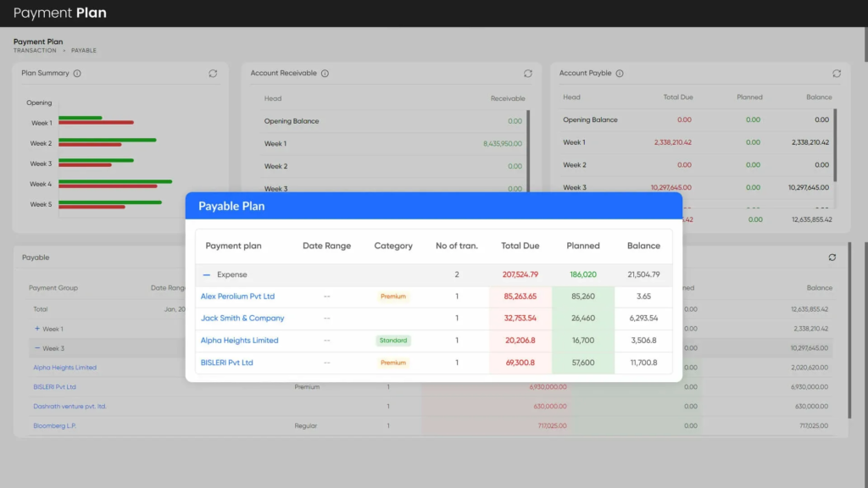Select the Premium tag for Alex Perolium
The width and height of the screenshot is (868, 488).
pos(393,297)
